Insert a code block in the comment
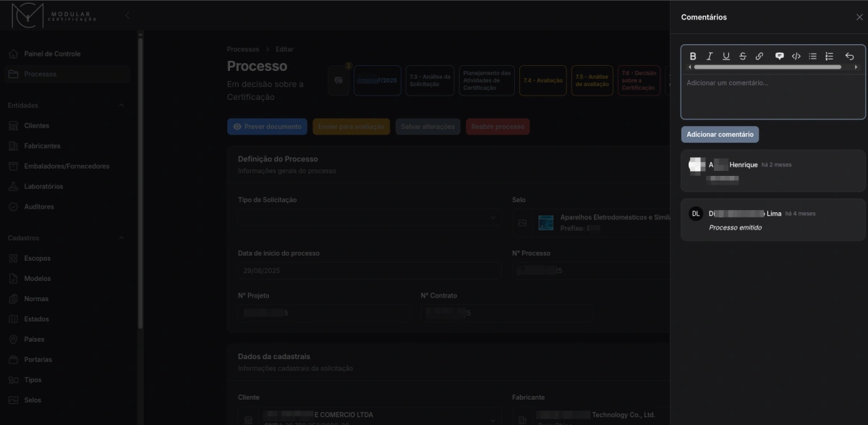This screenshot has width=868, height=425. [796, 56]
